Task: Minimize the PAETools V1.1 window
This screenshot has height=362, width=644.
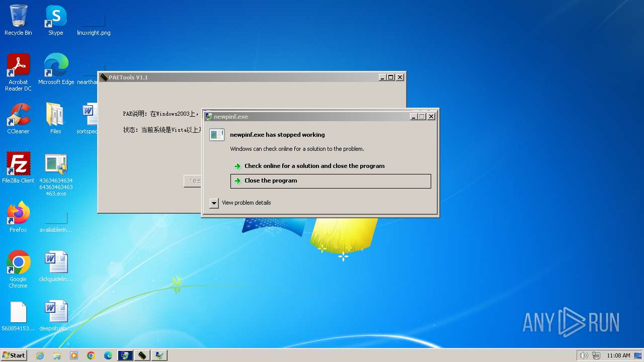Action: (x=382, y=77)
